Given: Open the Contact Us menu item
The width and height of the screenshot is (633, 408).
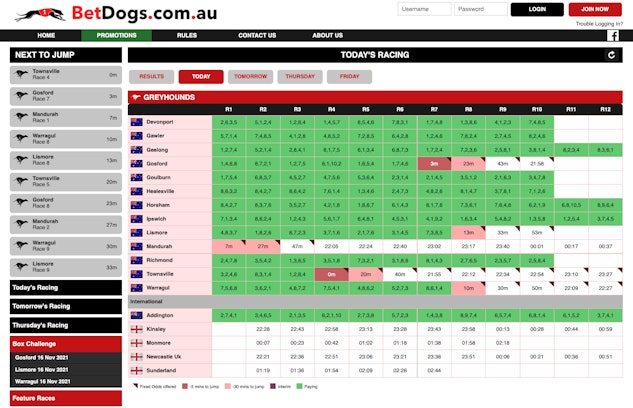Looking at the screenshot, I should click(x=257, y=36).
